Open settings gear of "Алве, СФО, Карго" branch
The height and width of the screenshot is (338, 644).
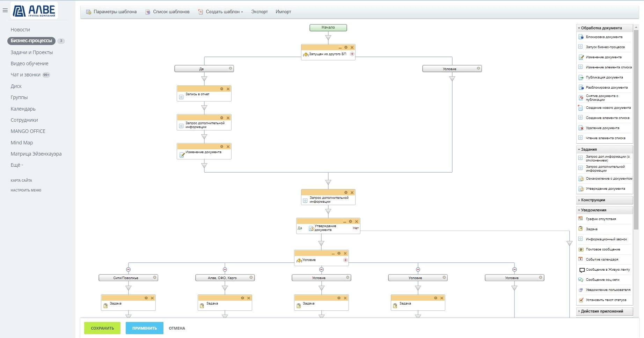click(251, 278)
